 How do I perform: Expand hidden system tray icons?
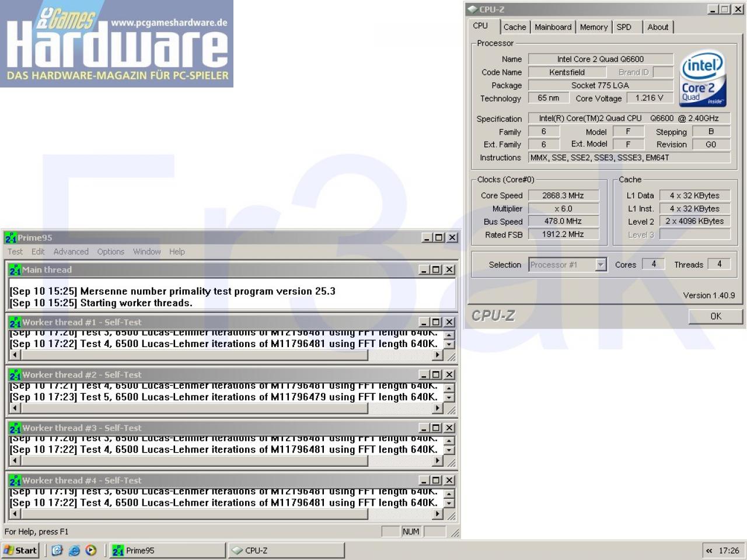[x=709, y=550]
